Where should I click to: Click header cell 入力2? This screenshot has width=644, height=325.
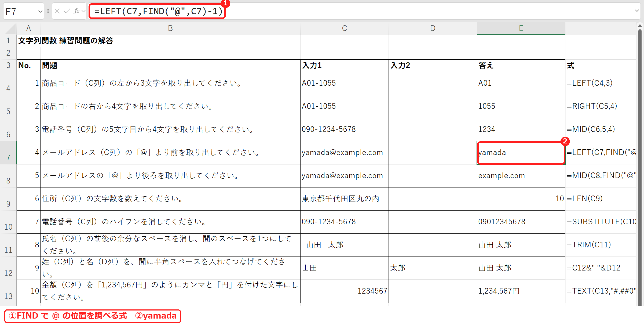pyautogui.click(x=433, y=66)
